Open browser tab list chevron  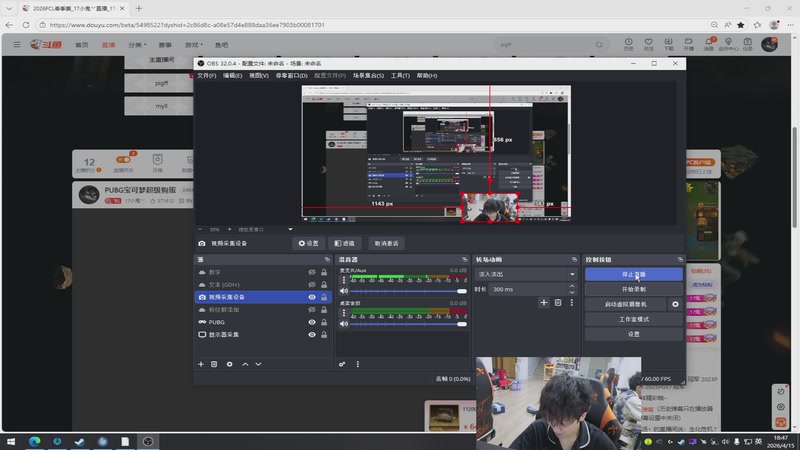pos(9,8)
